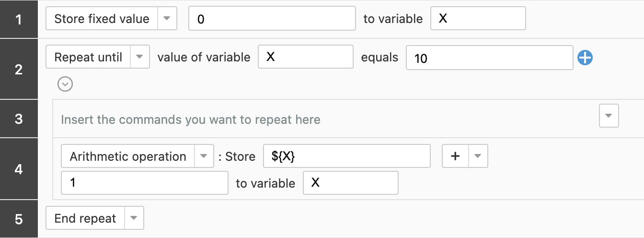This screenshot has width=644, height=238.
Task: Click the Repeat until variable X field
Action: [305, 57]
